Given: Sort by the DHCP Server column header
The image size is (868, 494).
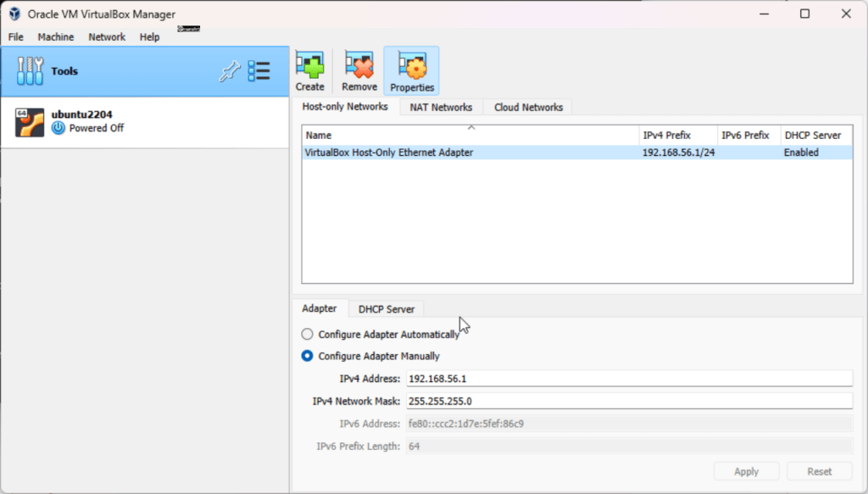Looking at the screenshot, I should pyautogui.click(x=816, y=135).
